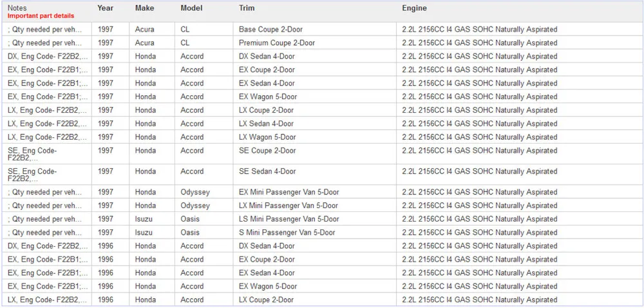Click engine cell for 1997 SE Sedan 4-Door

(480, 171)
